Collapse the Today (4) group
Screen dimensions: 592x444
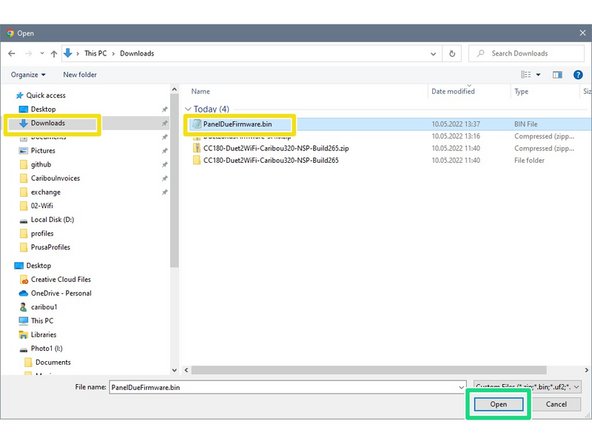188,109
